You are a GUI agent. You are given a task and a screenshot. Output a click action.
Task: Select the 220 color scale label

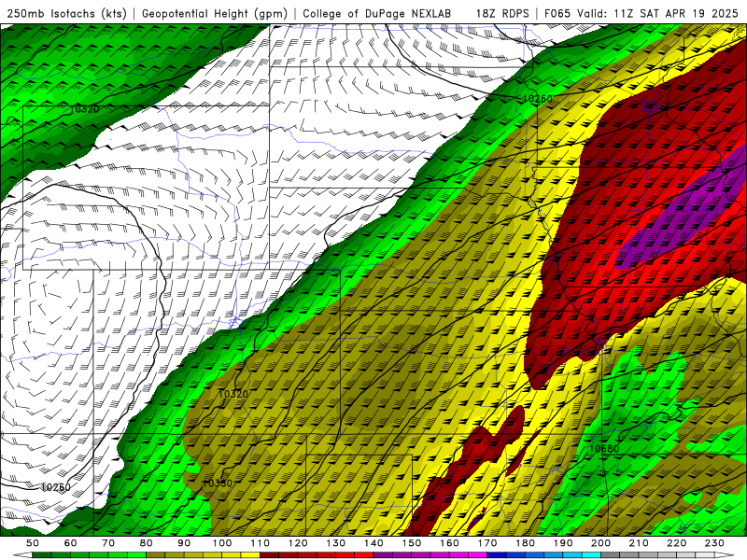[676, 543]
